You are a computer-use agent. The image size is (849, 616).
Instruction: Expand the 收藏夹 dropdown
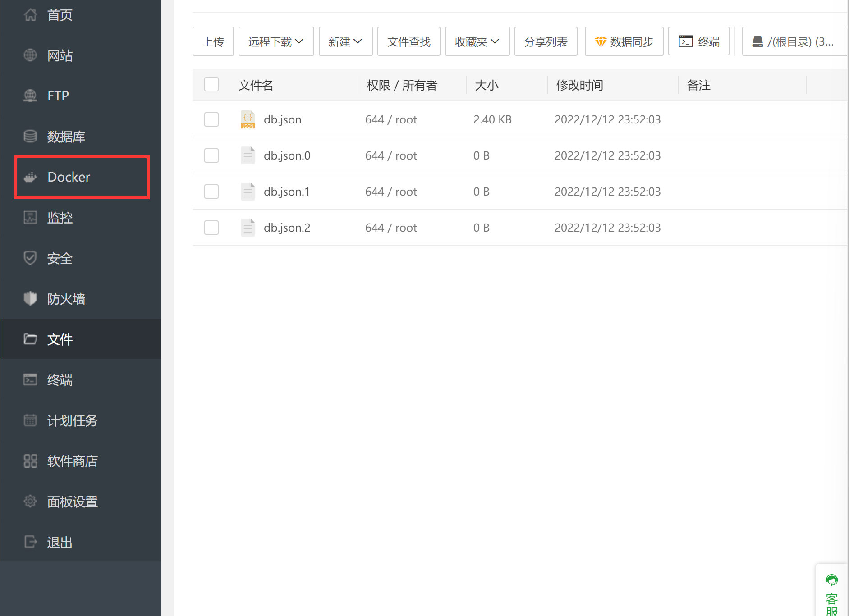[477, 41]
